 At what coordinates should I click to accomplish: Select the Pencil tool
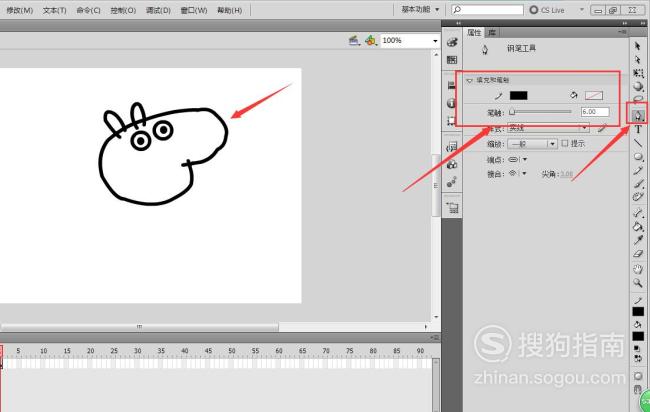638,170
